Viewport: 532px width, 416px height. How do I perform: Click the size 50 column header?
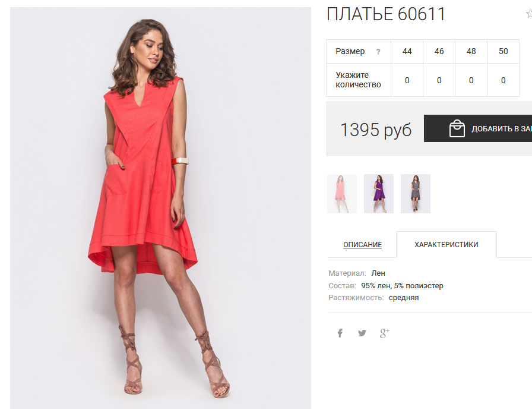[x=503, y=51]
